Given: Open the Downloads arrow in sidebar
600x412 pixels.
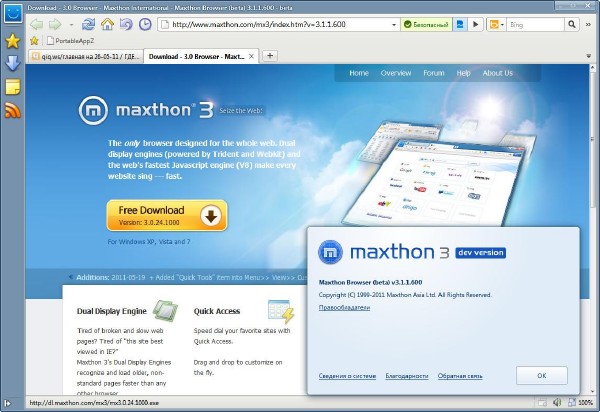Looking at the screenshot, I should [x=13, y=64].
